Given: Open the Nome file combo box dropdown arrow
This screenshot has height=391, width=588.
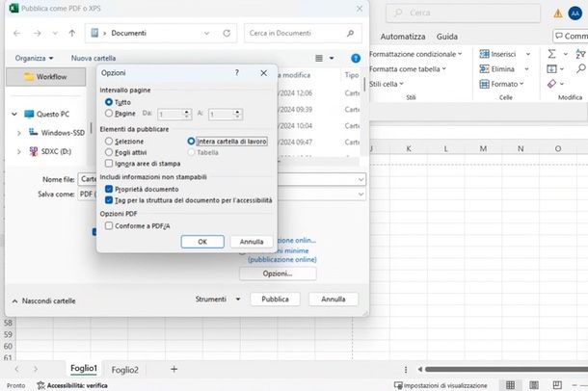Looking at the screenshot, I should 361,179.
